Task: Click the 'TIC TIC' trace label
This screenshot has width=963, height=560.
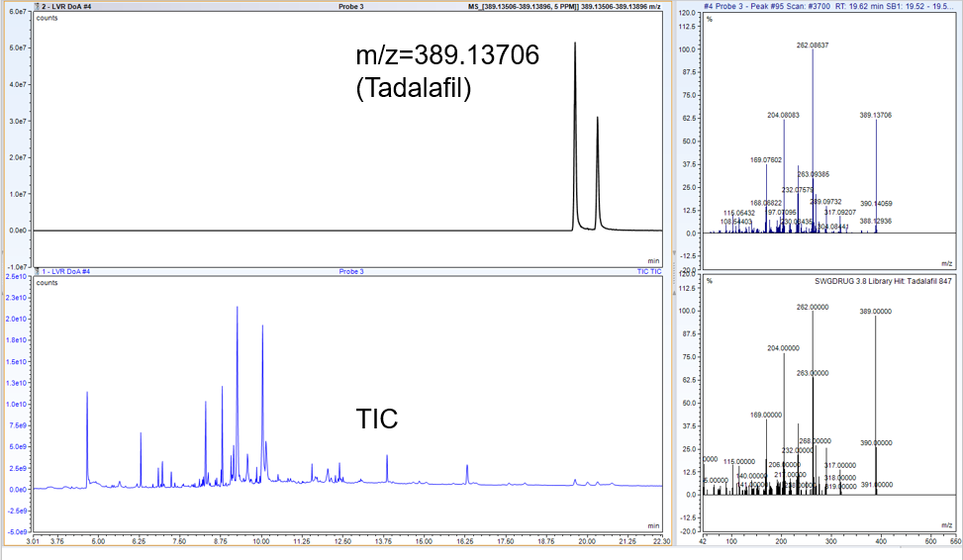Action: 649,271
